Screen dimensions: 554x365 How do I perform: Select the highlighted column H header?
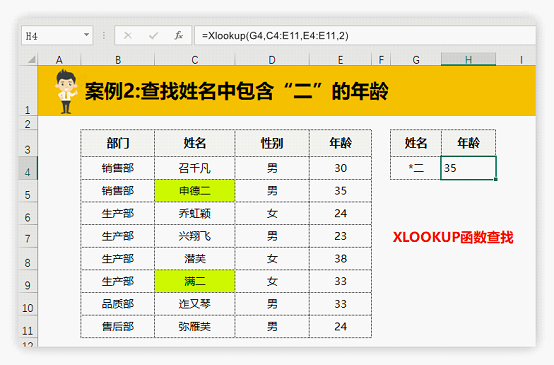click(x=468, y=59)
